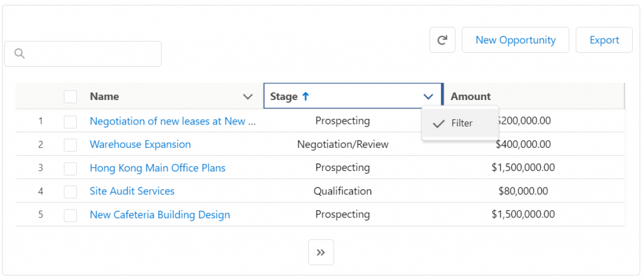Screen dimensions: 644x278
Task: Check the Hong Kong Main Office Plans checkbox
Action: (70, 168)
